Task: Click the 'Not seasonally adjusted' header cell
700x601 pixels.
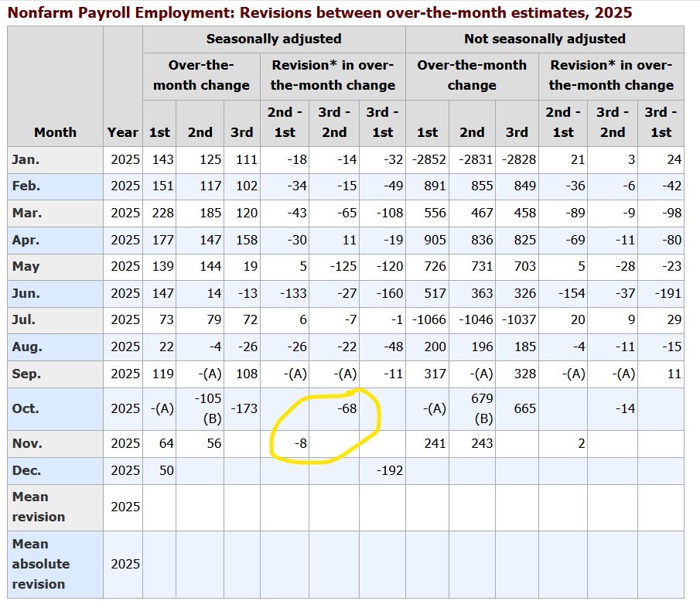Action: [545, 39]
